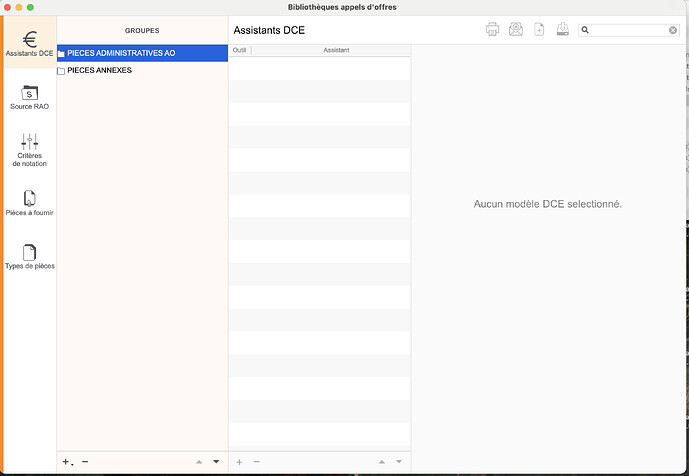Sort by the Outil column header

point(239,49)
